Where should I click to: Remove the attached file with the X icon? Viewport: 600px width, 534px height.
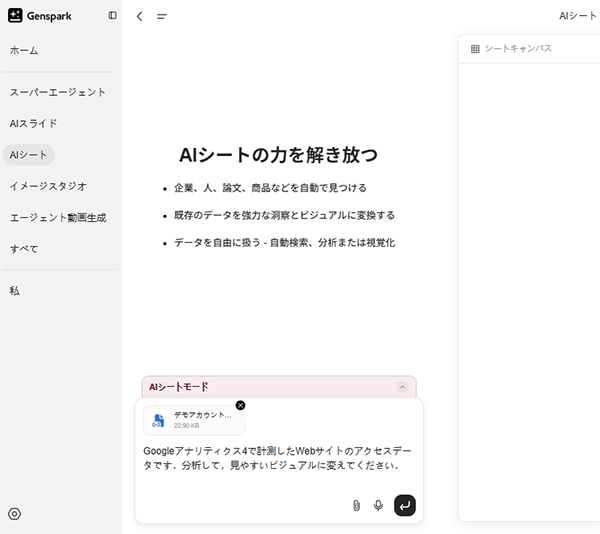pyautogui.click(x=240, y=405)
